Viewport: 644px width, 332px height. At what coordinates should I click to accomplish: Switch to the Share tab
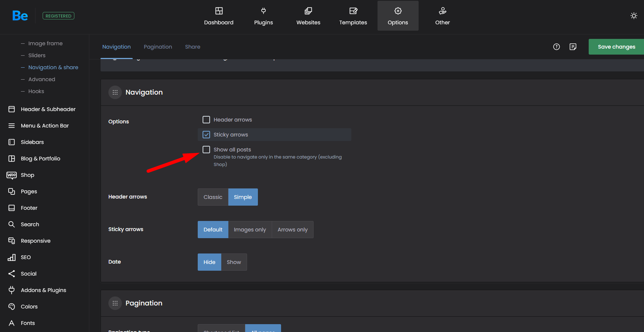pyautogui.click(x=193, y=47)
